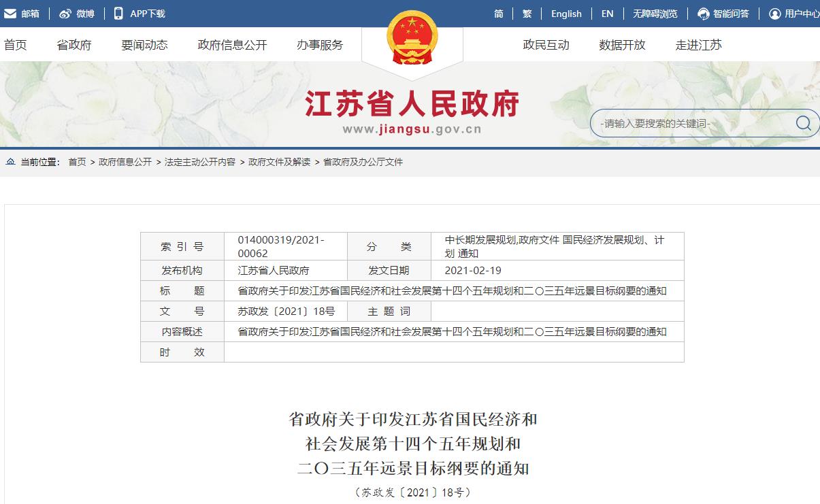The width and height of the screenshot is (820, 504).
Task: Click the home icon beside 当前位置
Action: coord(10,162)
